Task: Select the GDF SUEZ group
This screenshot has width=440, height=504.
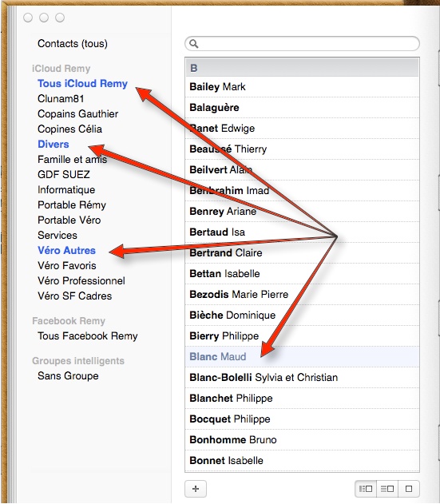Action: click(x=64, y=175)
